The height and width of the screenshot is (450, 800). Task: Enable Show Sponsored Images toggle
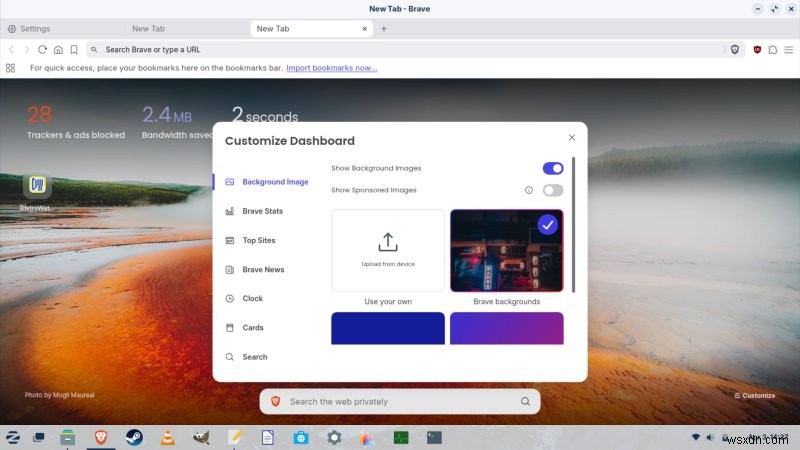(x=553, y=190)
